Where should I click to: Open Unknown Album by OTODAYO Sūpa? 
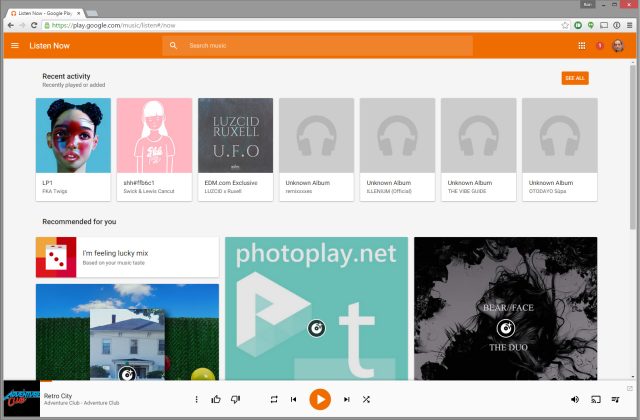click(560, 149)
